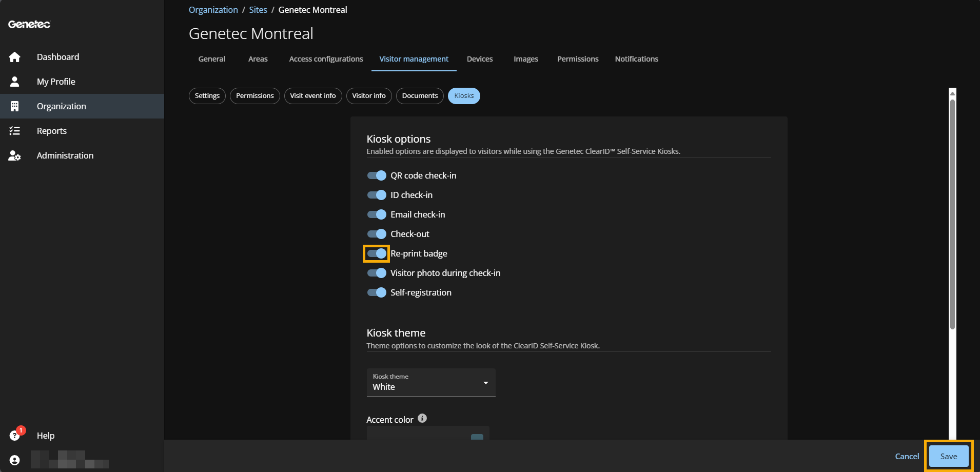Screen dimensions: 980x472
Task: Go to Dashboard in sidebar
Action: (82, 57)
